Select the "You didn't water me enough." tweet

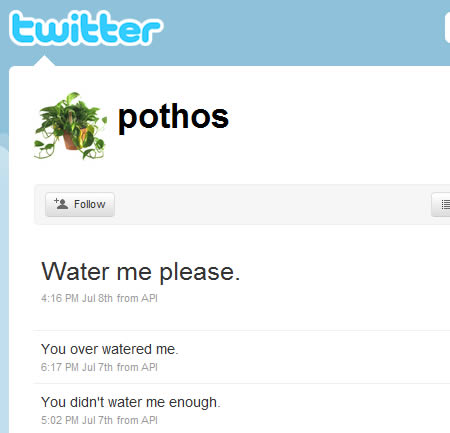coord(130,402)
